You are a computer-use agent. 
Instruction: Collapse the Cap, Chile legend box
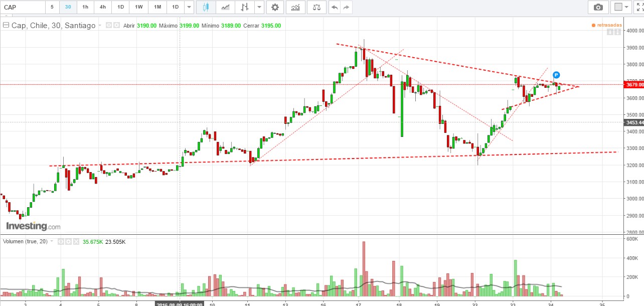coord(6,25)
